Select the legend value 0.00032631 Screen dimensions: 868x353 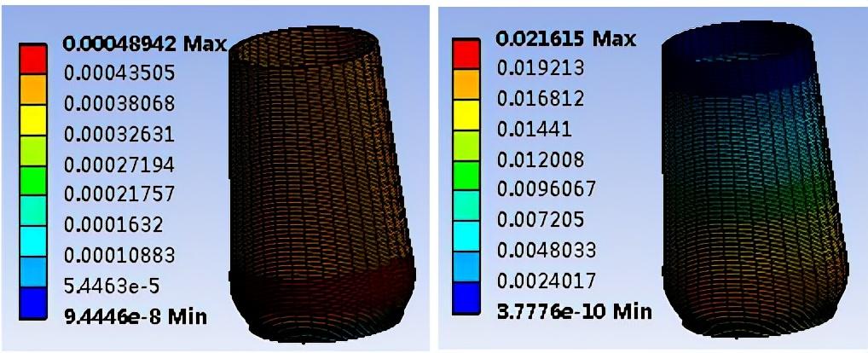pos(119,133)
